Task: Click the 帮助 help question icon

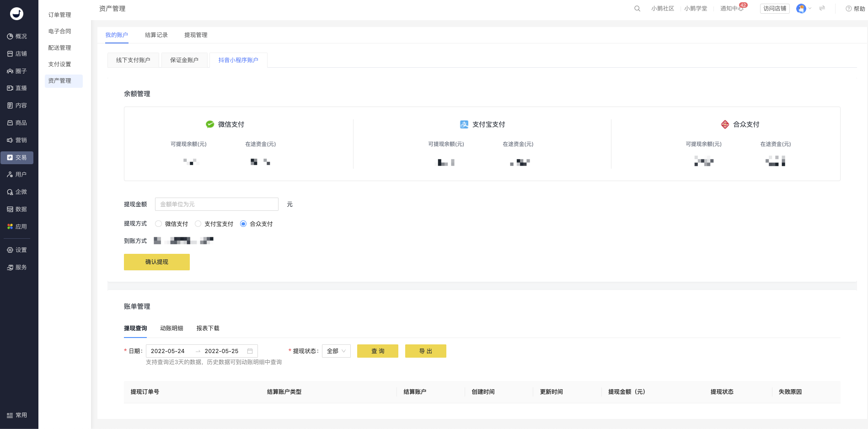Action: 848,8
